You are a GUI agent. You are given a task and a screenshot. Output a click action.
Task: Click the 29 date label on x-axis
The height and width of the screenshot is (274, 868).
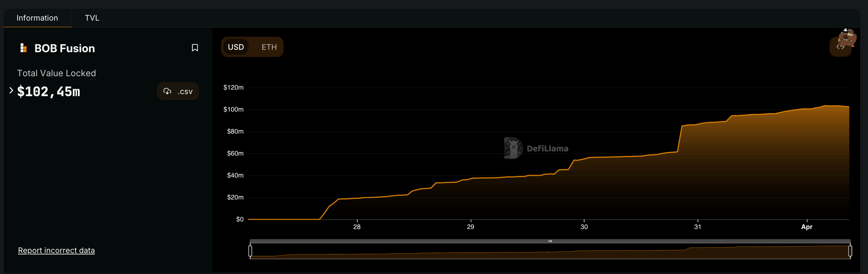(x=471, y=227)
